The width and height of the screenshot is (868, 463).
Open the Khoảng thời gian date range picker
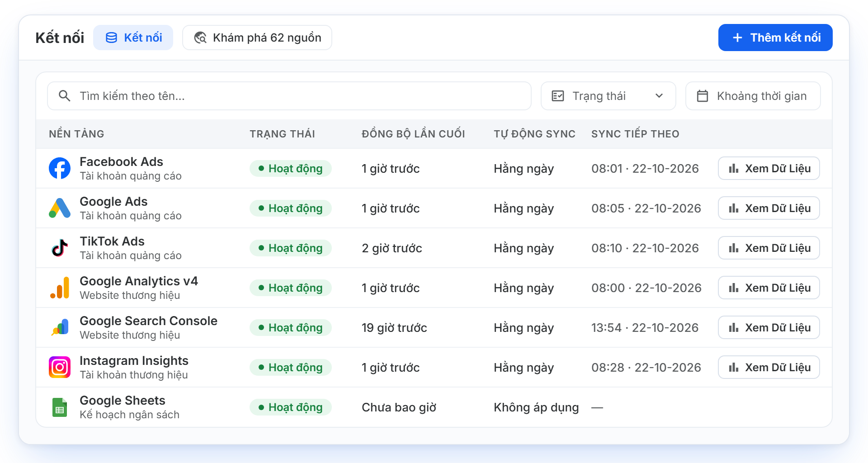pyautogui.click(x=753, y=96)
